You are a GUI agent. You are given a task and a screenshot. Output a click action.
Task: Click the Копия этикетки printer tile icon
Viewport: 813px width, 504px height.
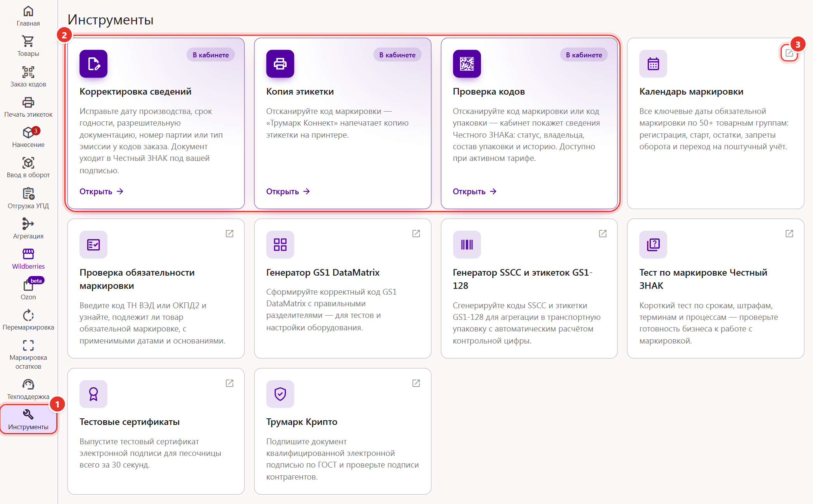click(280, 64)
